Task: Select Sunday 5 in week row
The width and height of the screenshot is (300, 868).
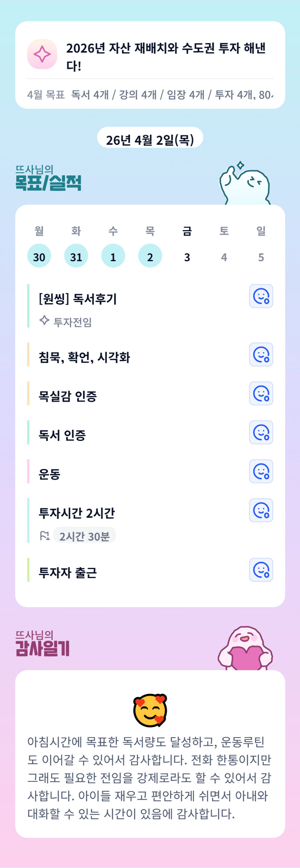Action: [261, 257]
